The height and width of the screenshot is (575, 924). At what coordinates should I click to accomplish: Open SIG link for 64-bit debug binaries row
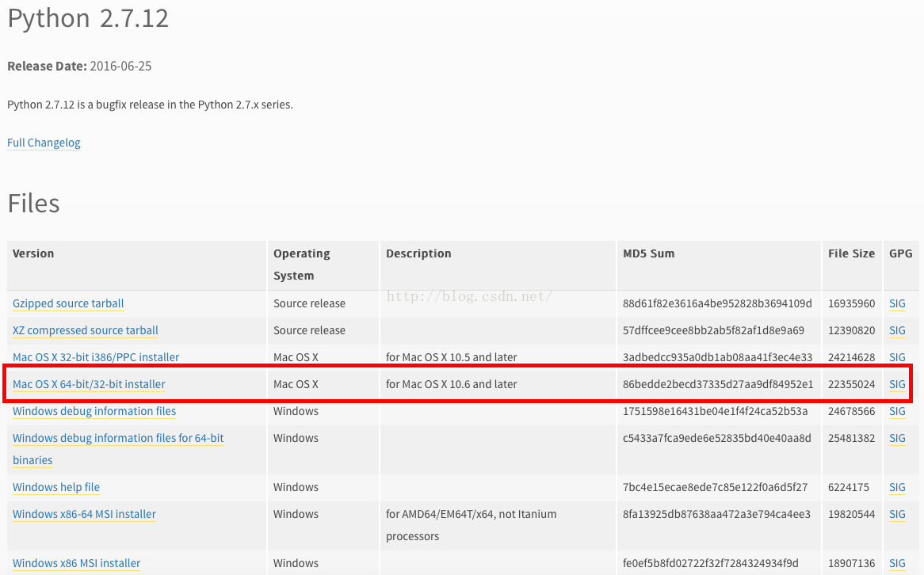[897, 438]
